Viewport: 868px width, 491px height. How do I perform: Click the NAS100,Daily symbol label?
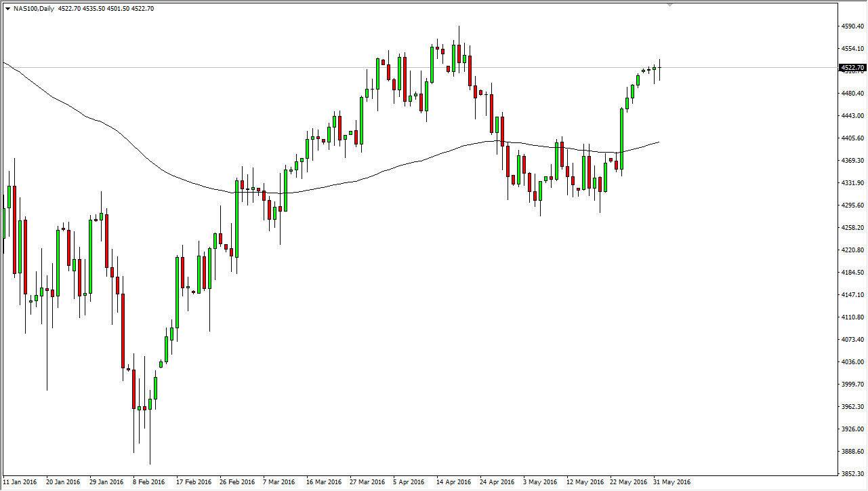(35, 9)
